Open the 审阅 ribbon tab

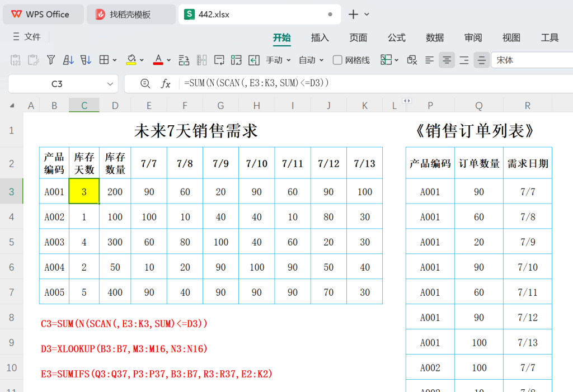(x=473, y=37)
